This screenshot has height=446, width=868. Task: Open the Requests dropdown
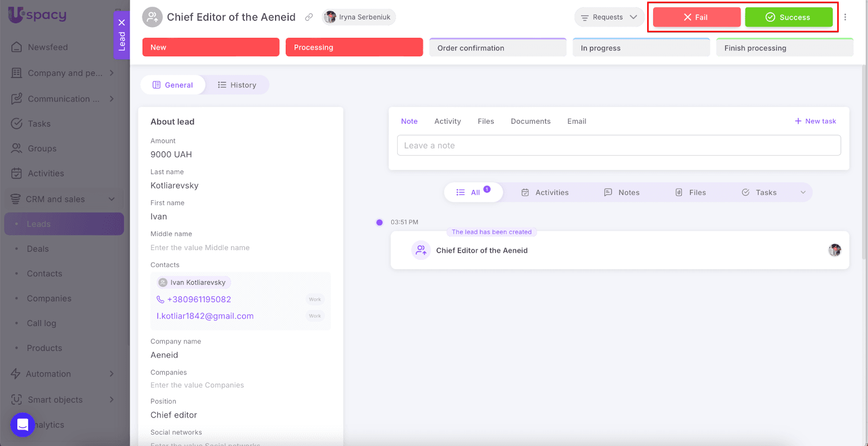coord(609,17)
